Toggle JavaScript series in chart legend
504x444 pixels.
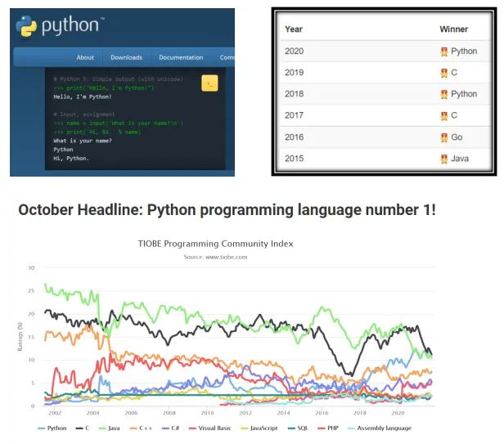tap(259, 428)
